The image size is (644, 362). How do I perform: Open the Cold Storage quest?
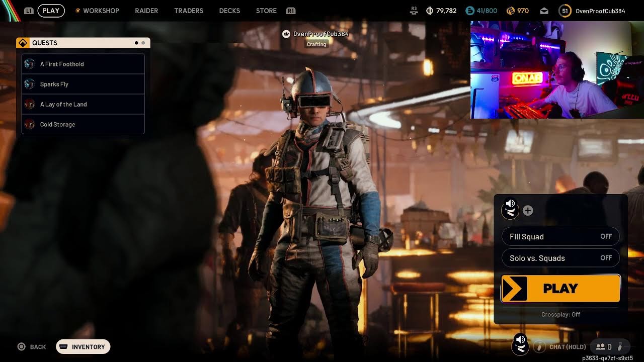tap(83, 124)
